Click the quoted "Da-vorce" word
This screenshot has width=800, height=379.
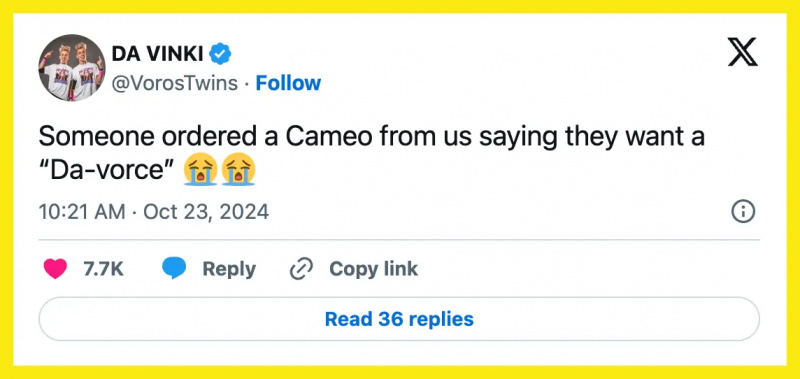[108, 170]
